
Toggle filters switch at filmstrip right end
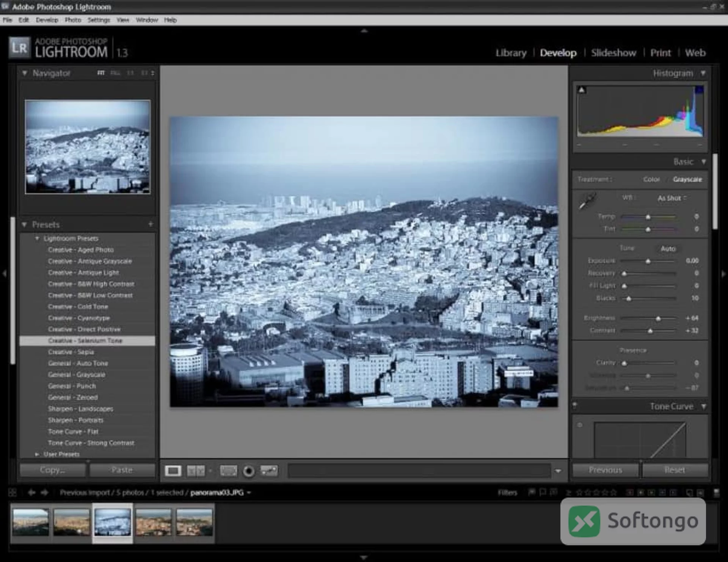click(716, 492)
